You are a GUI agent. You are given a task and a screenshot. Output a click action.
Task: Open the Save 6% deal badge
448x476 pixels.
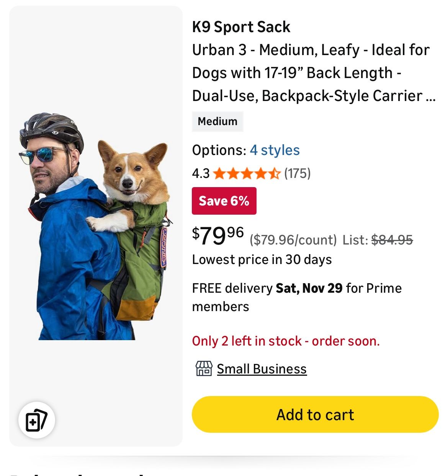pos(224,200)
